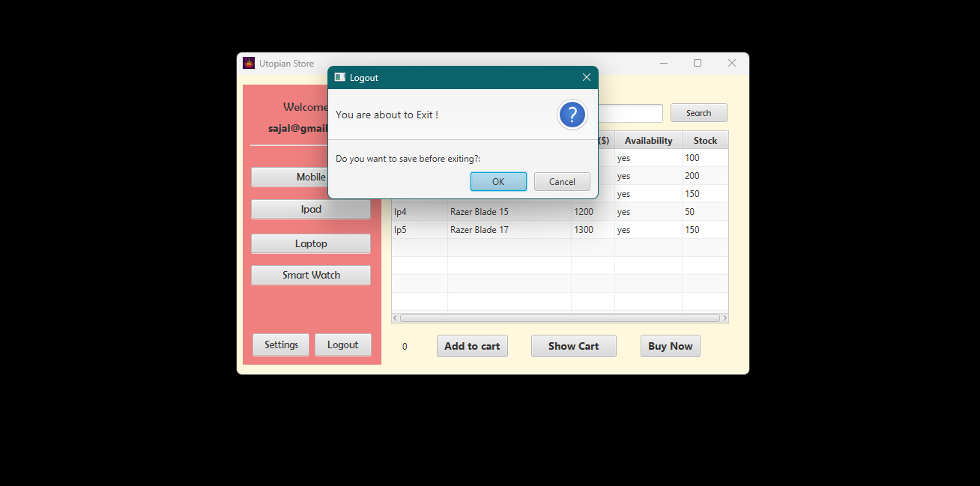
Task: Click the scrollbar right arrow
Action: pos(725,318)
